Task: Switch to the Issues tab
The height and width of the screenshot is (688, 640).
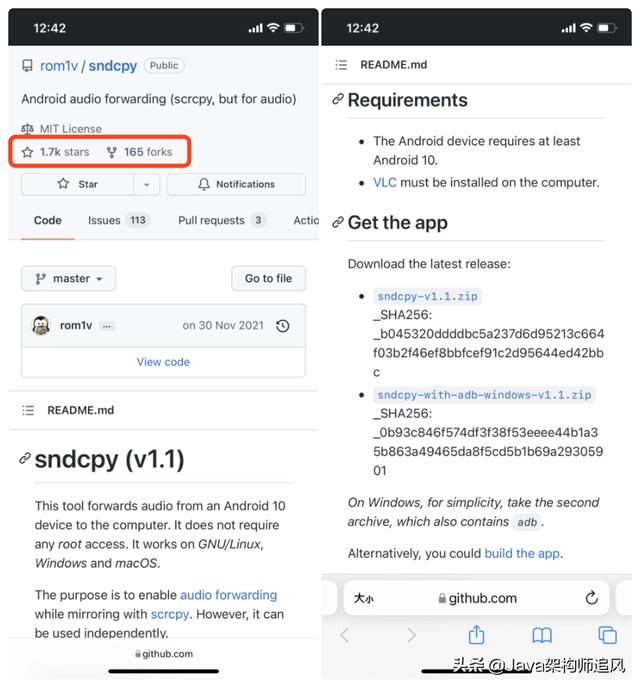Action: pyautogui.click(x=118, y=220)
